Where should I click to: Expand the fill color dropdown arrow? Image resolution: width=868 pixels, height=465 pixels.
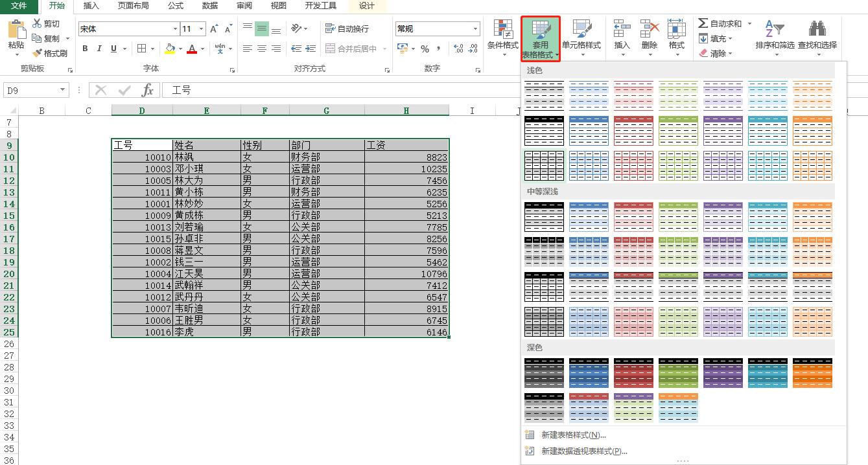coord(180,49)
